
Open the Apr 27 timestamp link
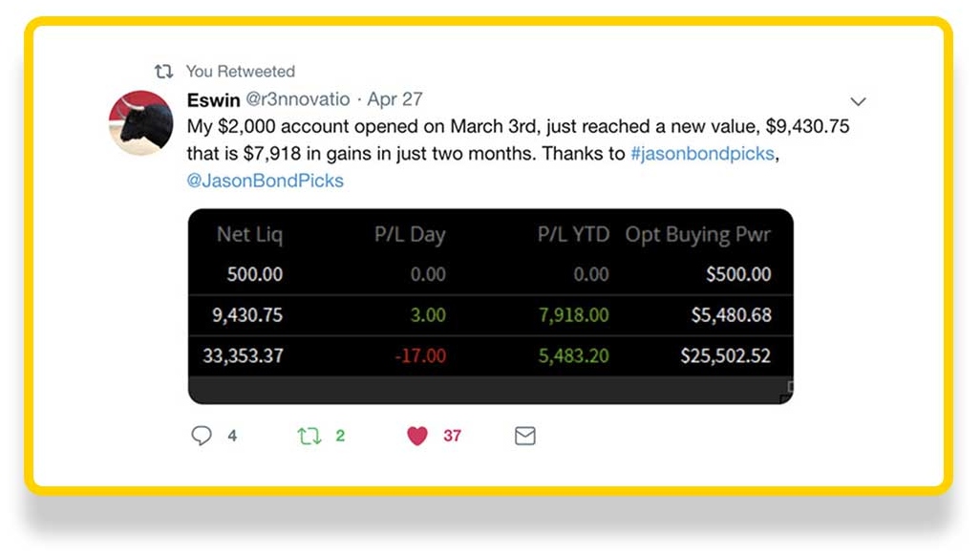click(395, 99)
